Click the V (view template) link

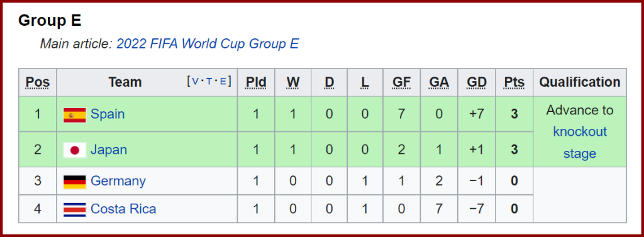[196, 81]
